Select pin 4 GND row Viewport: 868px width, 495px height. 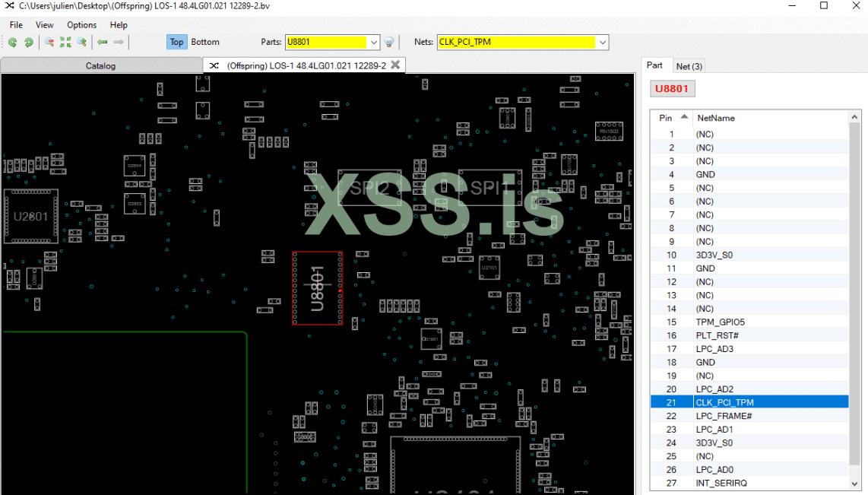click(x=749, y=174)
